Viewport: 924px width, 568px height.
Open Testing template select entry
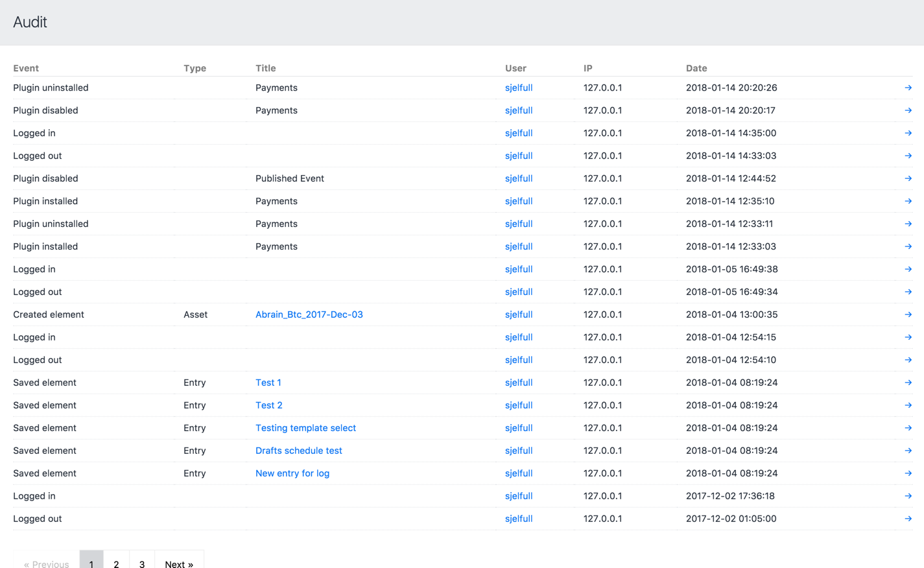tap(305, 428)
